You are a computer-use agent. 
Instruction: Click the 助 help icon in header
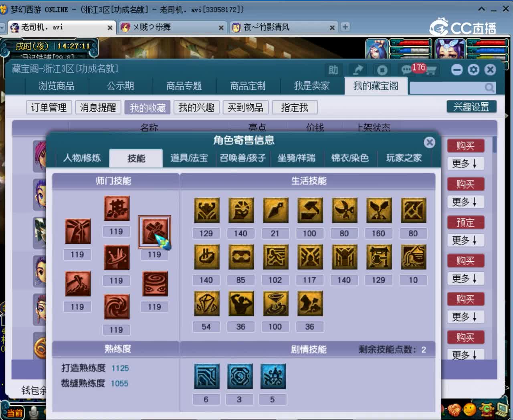333,70
